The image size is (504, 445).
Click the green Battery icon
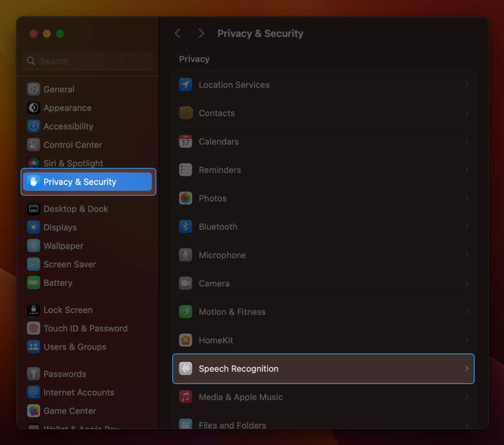[x=34, y=283]
